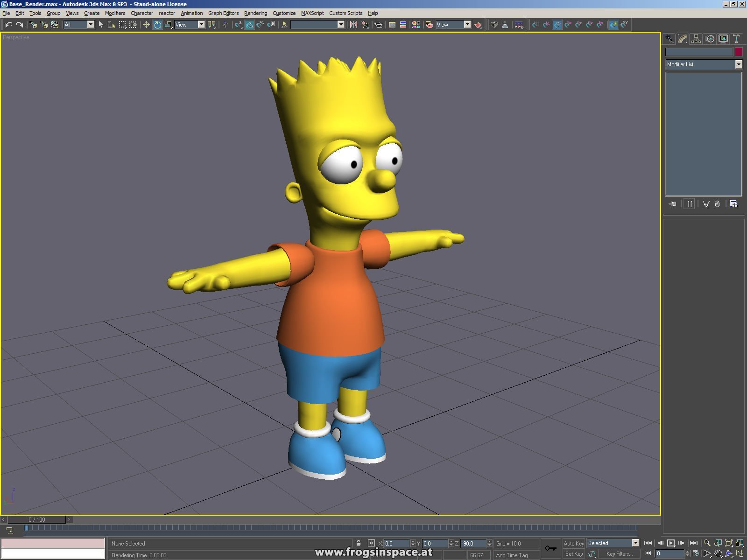Toggle the 3D Snaps button
Viewport: 747px width, 560px height.
tap(238, 25)
